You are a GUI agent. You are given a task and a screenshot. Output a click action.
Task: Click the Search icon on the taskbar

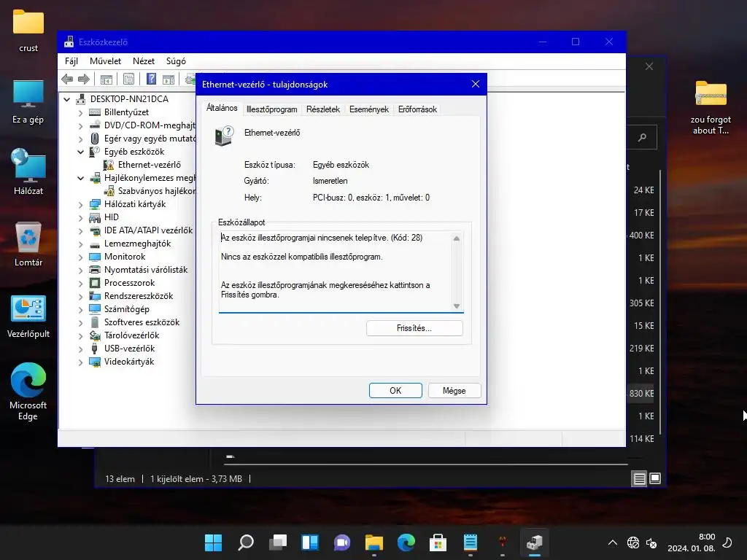[245, 542]
